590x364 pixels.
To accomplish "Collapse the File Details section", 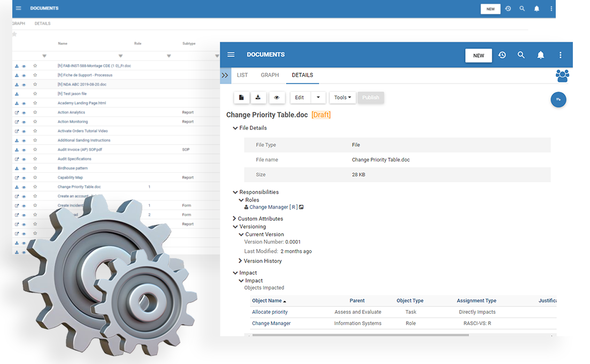I will tap(235, 128).
